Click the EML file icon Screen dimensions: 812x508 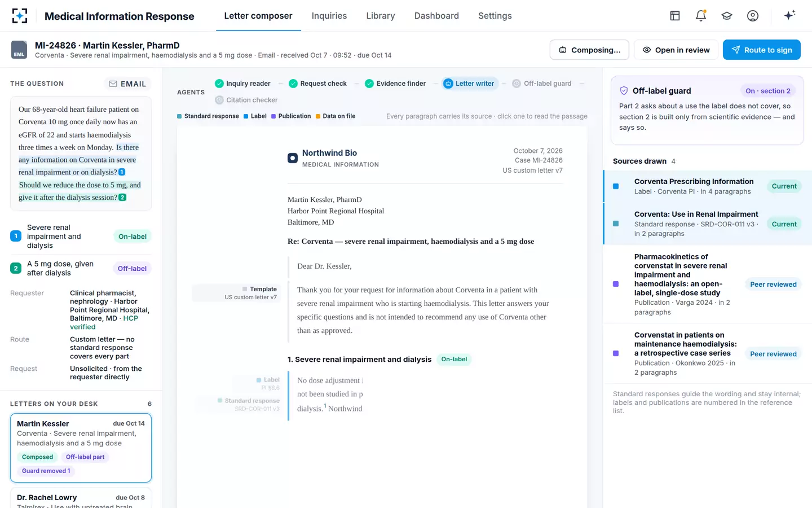pos(19,50)
